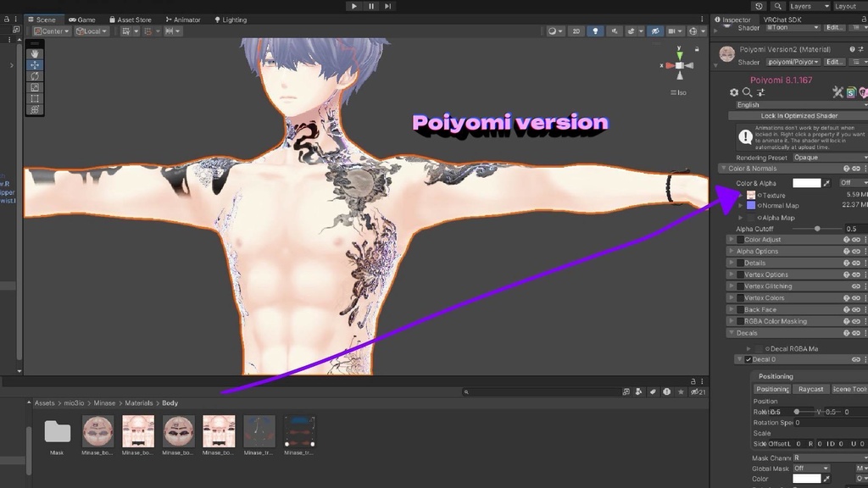Switch to the Animator tab
This screenshot has width=868, height=488.
click(x=183, y=19)
